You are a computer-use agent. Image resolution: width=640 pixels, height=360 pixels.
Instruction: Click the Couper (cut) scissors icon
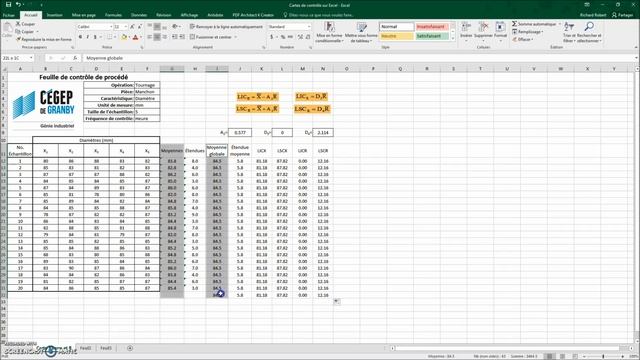[18, 24]
